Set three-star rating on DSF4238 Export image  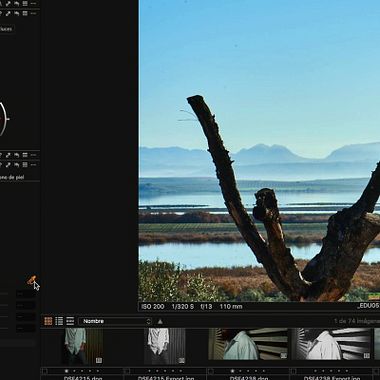[331, 371]
